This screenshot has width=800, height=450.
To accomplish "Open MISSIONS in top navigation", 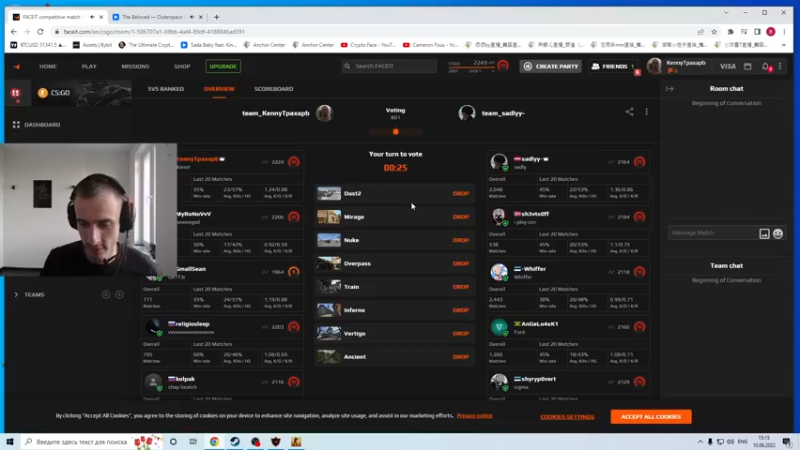I will point(135,66).
